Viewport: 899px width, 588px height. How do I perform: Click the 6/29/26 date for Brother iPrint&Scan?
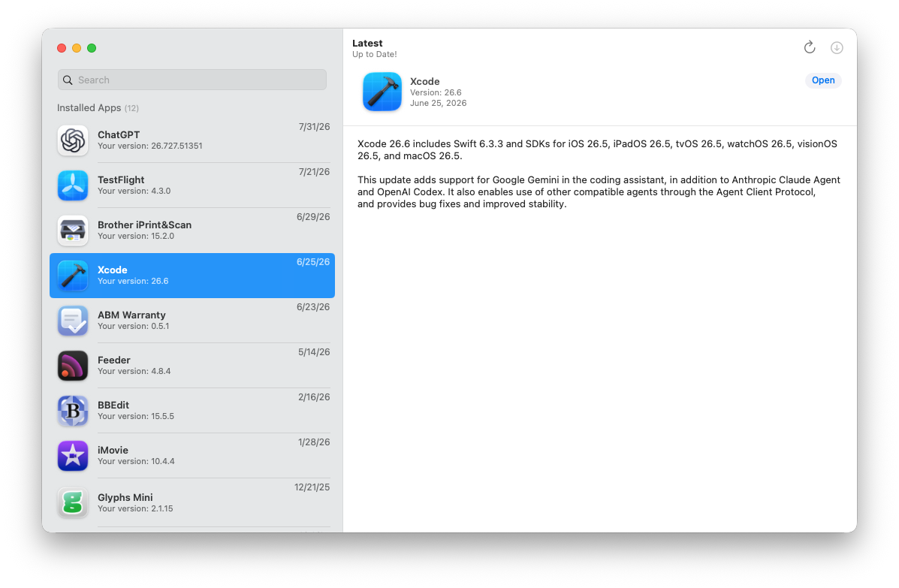click(x=313, y=216)
